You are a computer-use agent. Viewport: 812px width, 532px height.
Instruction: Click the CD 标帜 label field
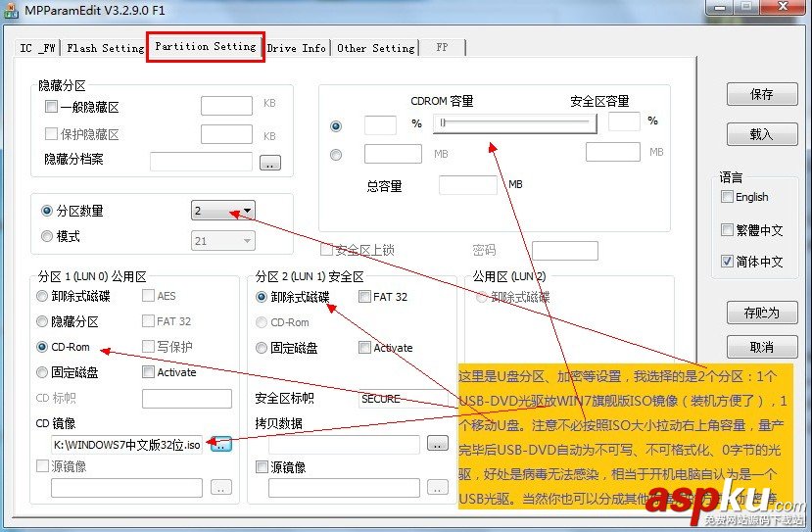coord(187,399)
